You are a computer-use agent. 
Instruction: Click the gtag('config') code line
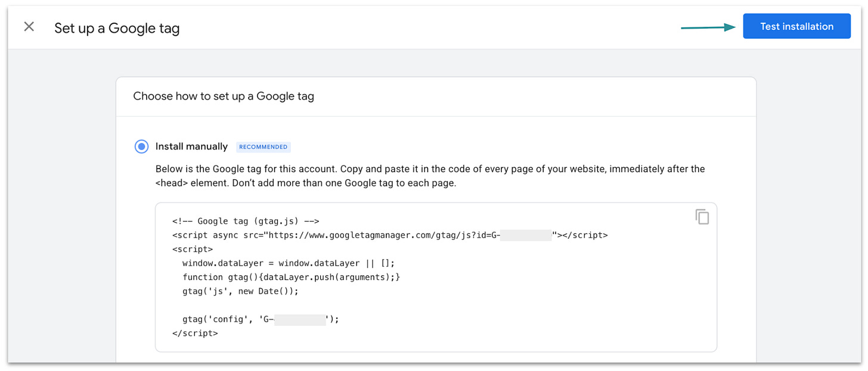[261, 319]
